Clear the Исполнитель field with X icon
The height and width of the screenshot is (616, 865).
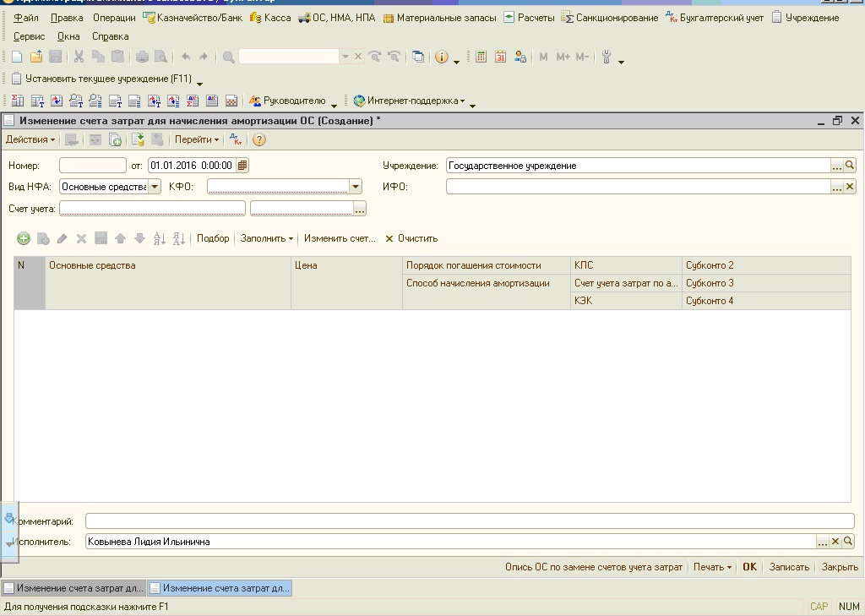[x=835, y=542]
